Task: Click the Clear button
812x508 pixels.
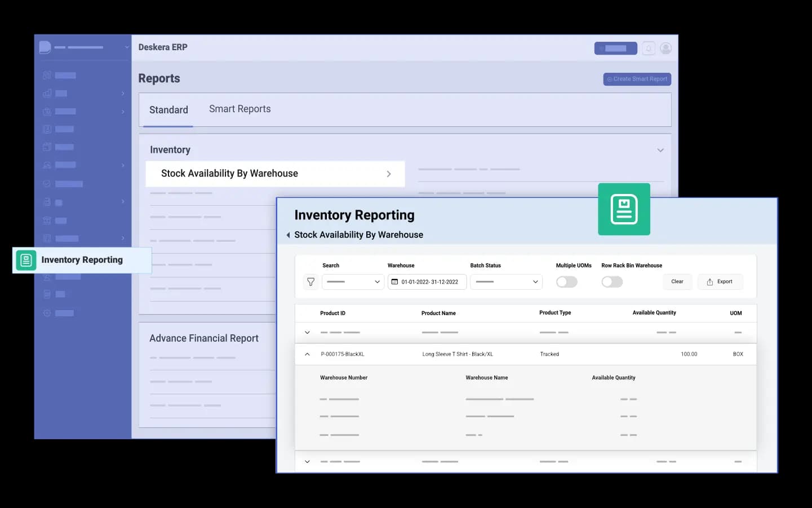Action: tap(677, 282)
